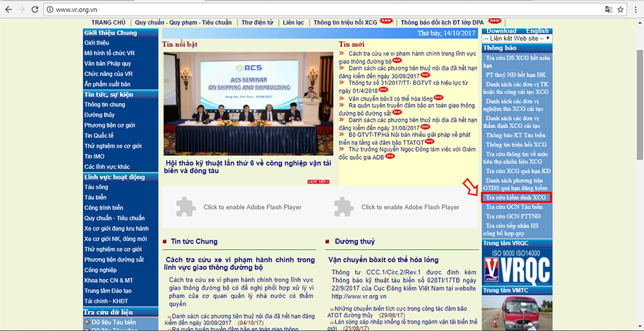Open Tin Quốc tế link
The width and height of the screenshot is (644, 331).
[99, 135]
